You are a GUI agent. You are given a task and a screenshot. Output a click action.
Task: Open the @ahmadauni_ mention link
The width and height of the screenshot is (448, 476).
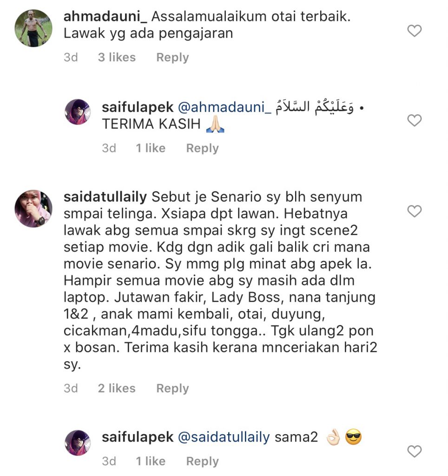(224, 107)
